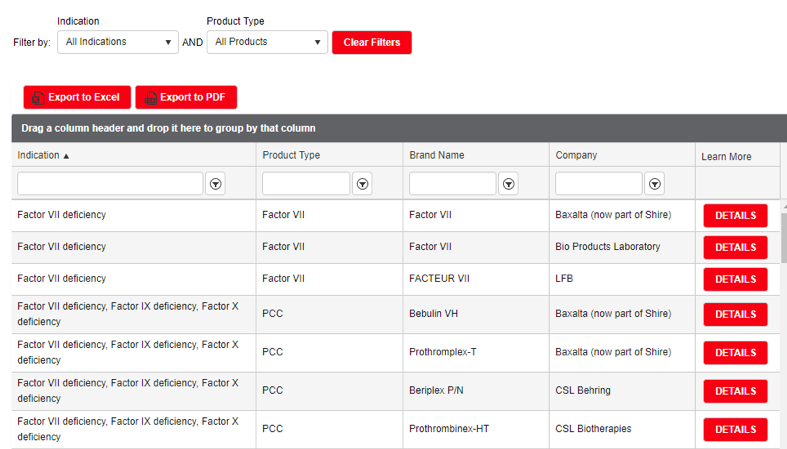Show details for Prothrombinex-HT
Image resolution: width=787 pixels, height=449 pixels.
click(x=735, y=429)
